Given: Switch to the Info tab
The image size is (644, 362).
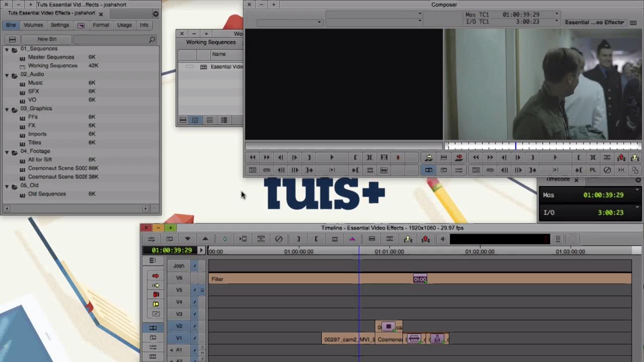Looking at the screenshot, I should [144, 25].
